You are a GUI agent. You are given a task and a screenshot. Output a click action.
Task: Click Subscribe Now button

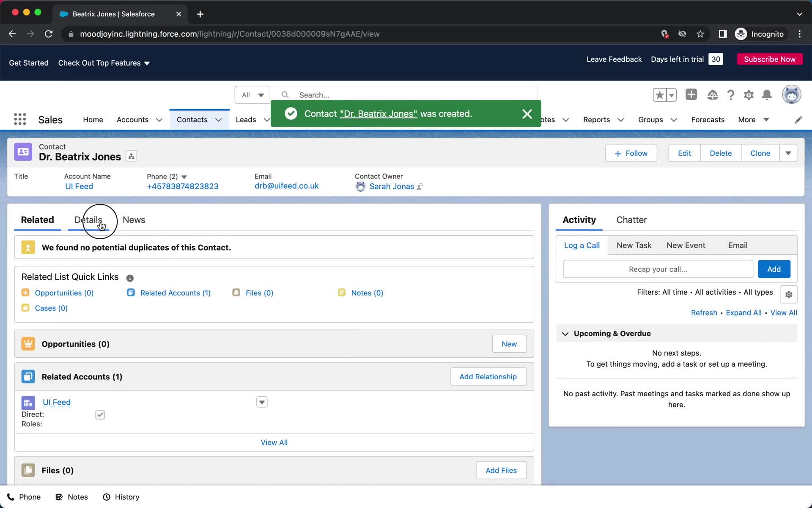click(770, 59)
